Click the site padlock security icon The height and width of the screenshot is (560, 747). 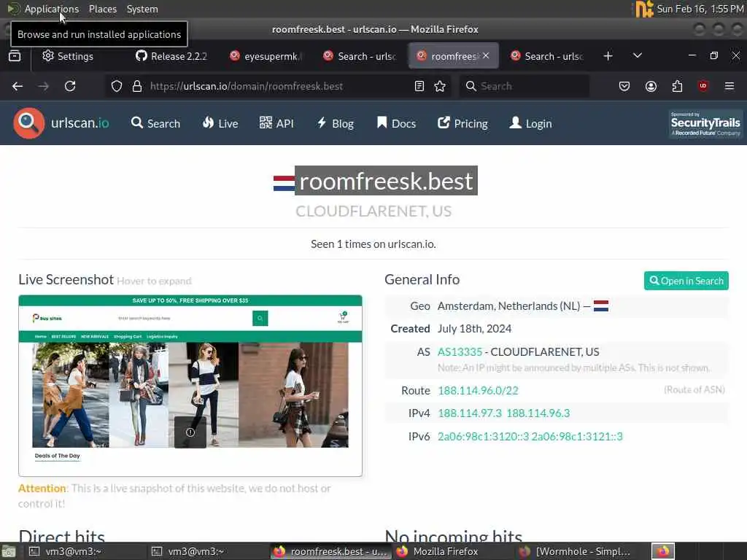[137, 86]
